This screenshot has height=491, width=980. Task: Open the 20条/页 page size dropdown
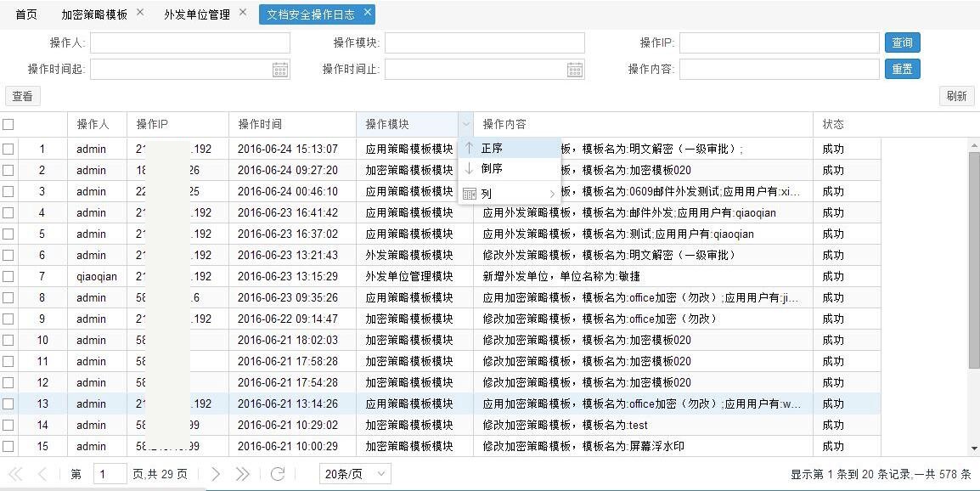(x=355, y=474)
